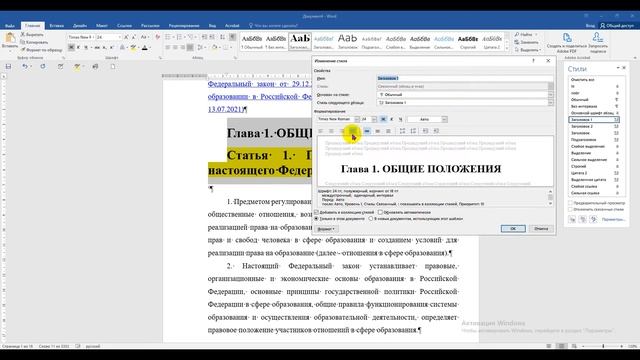Click the ribbon Sort icon
The image size is (640, 360).
coord(222,37)
